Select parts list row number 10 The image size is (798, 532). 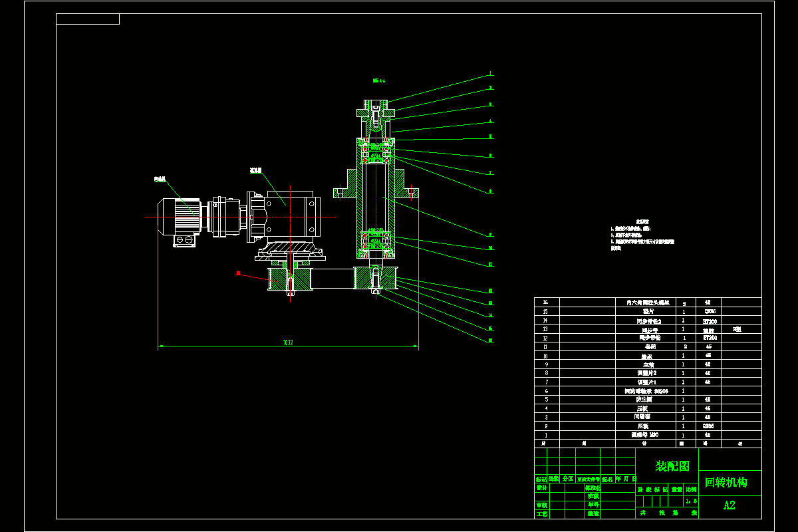point(648,355)
